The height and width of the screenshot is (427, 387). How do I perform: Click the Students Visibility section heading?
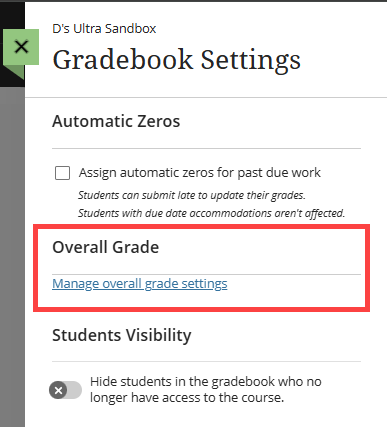pos(122,335)
